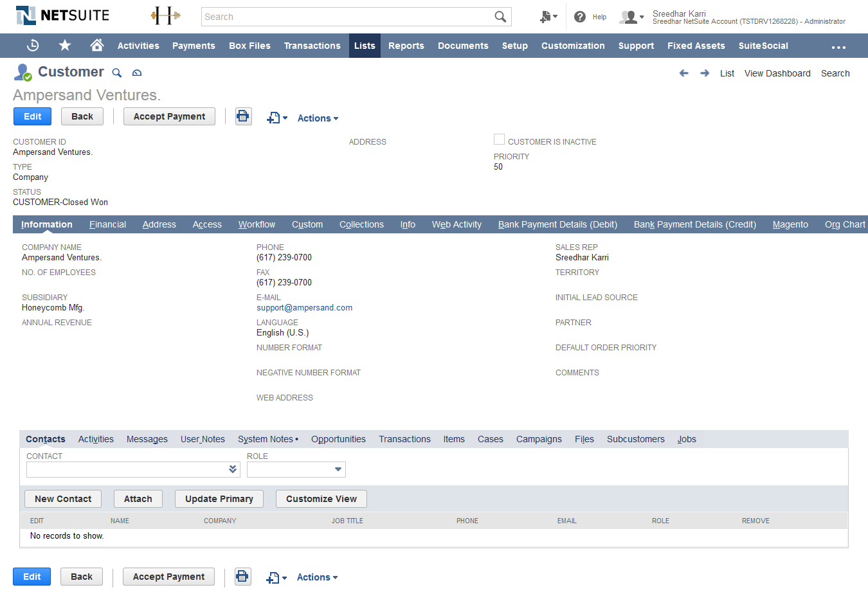
Task: Open the Activities menu
Action: [x=138, y=46]
